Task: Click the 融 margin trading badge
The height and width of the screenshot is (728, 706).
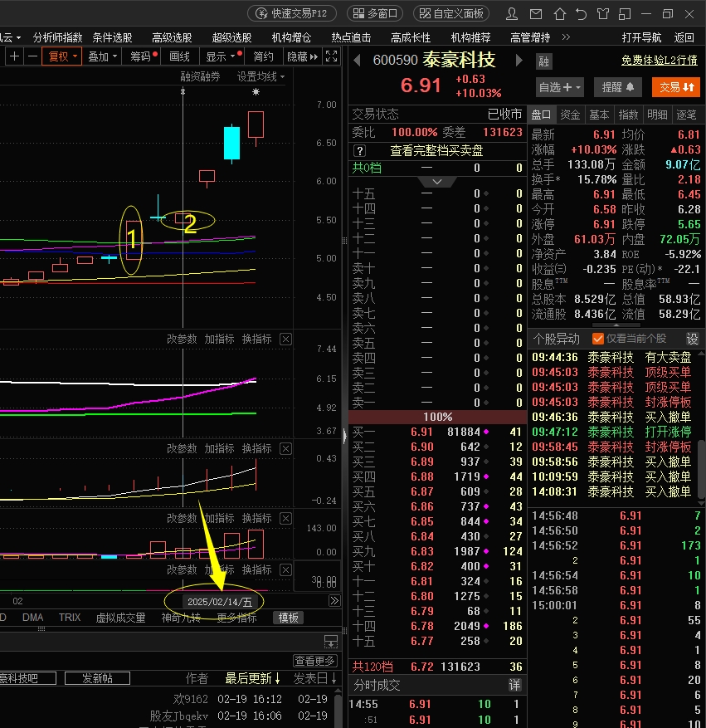Action: pos(543,61)
